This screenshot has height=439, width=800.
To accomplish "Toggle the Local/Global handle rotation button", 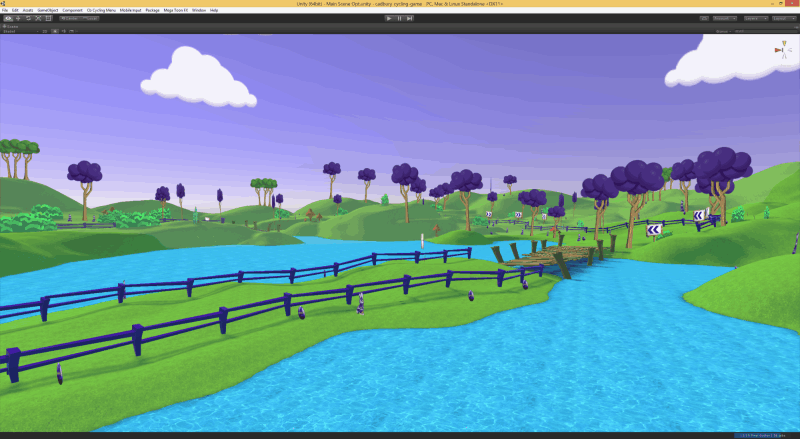I will click(90, 18).
